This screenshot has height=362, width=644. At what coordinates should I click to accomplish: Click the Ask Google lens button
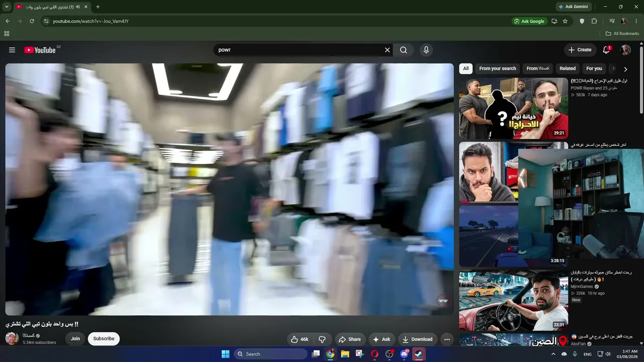pos(529,21)
